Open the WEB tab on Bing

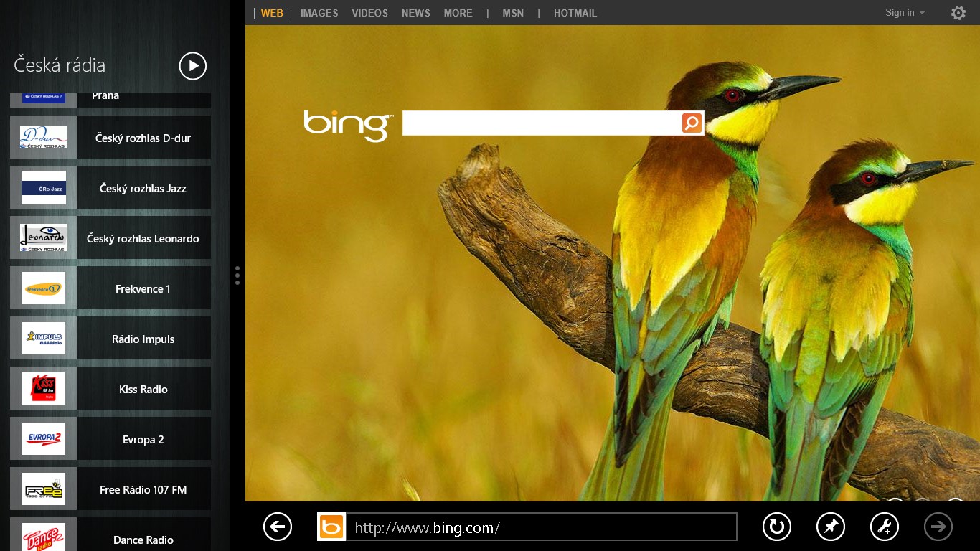point(272,13)
